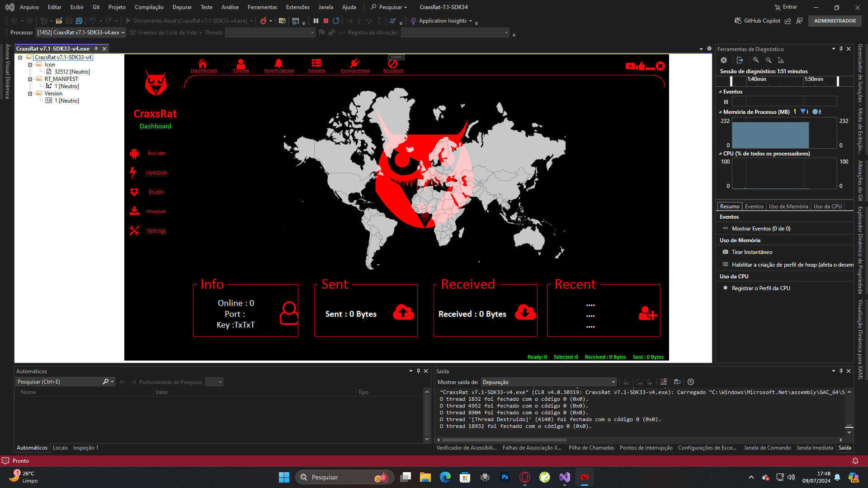This screenshot has height=488, width=868.
Task: Click the Hot Reload flame icon
Action: click(x=264, y=21)
